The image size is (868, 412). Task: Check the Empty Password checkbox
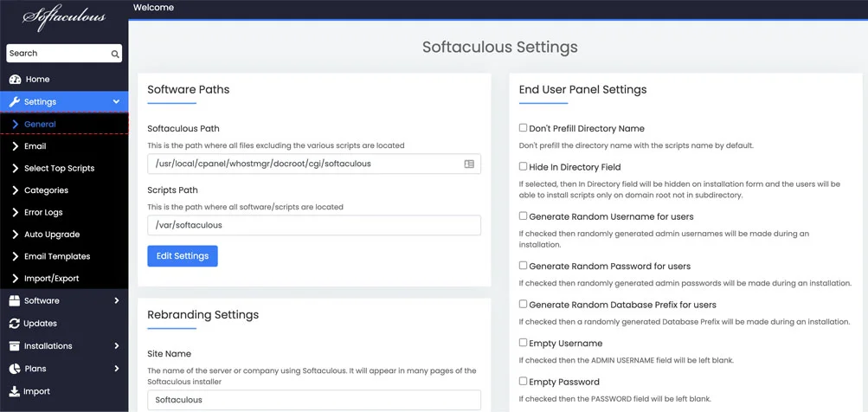tap(523, 381)
